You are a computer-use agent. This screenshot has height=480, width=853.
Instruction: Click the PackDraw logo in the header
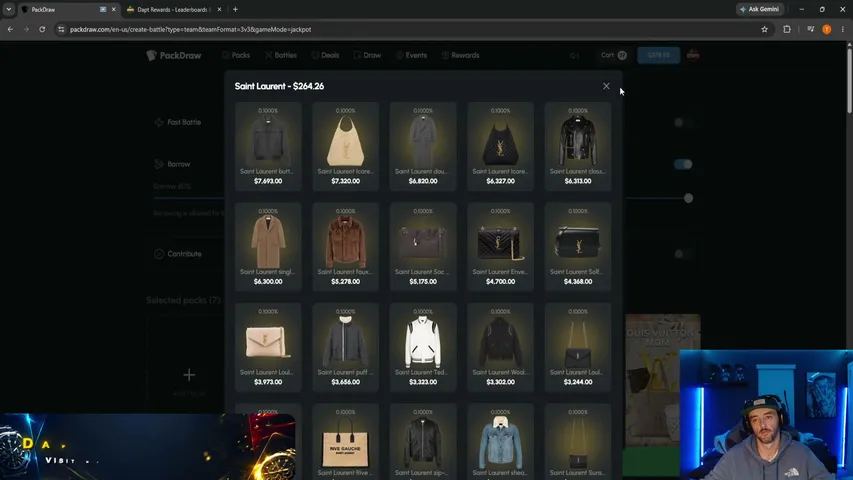pos(174,55)
